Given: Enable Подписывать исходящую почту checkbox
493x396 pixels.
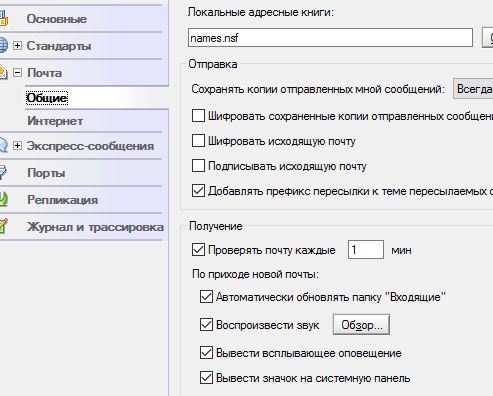Looking at the screenshot, I should tap(198, 166).
